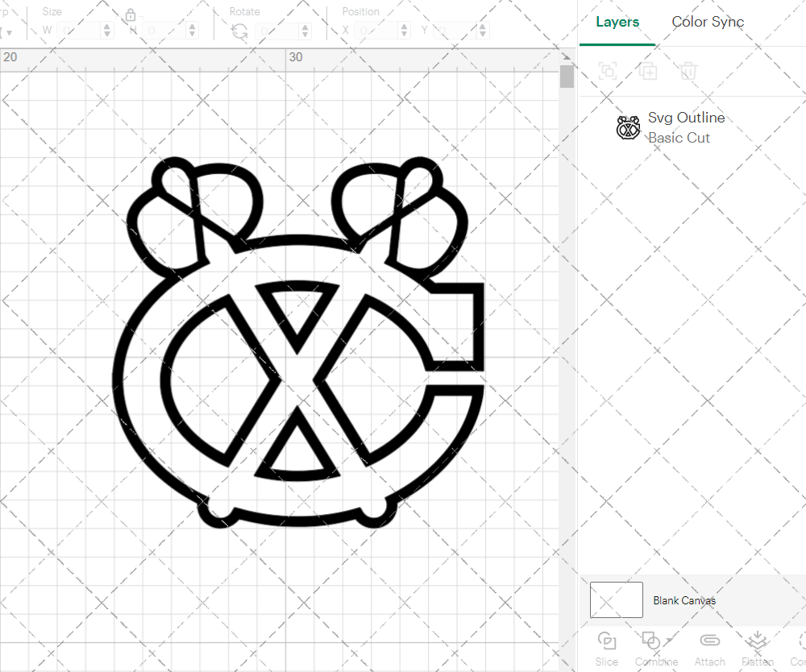
Task: Adjust the Position X stepper arrows
Action: pyautogui.click(x=404, y=31)
